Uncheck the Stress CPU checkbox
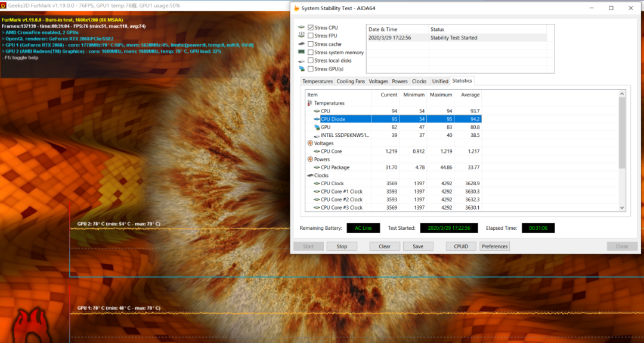The image size is (644, 343). tap(311, 28)
